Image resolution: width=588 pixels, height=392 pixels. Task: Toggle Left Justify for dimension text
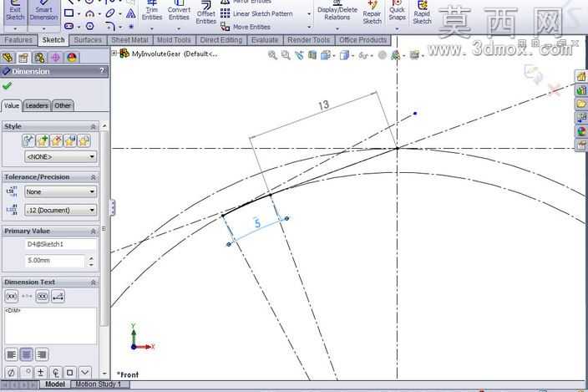(12, 354)
